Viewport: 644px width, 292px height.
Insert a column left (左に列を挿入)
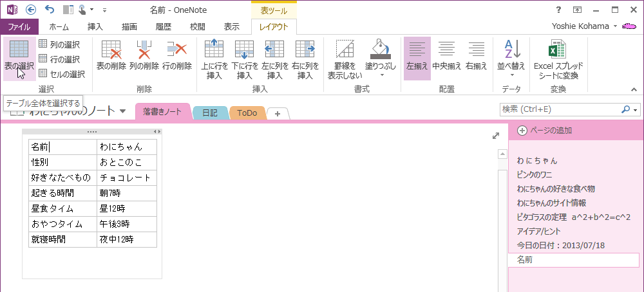click(x=275, y=59)
